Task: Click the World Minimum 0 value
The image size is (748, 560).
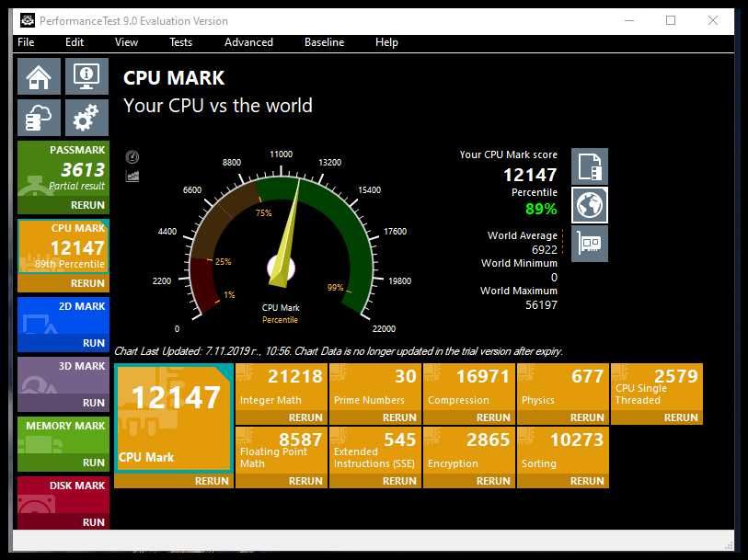Action: click(554, 278)
